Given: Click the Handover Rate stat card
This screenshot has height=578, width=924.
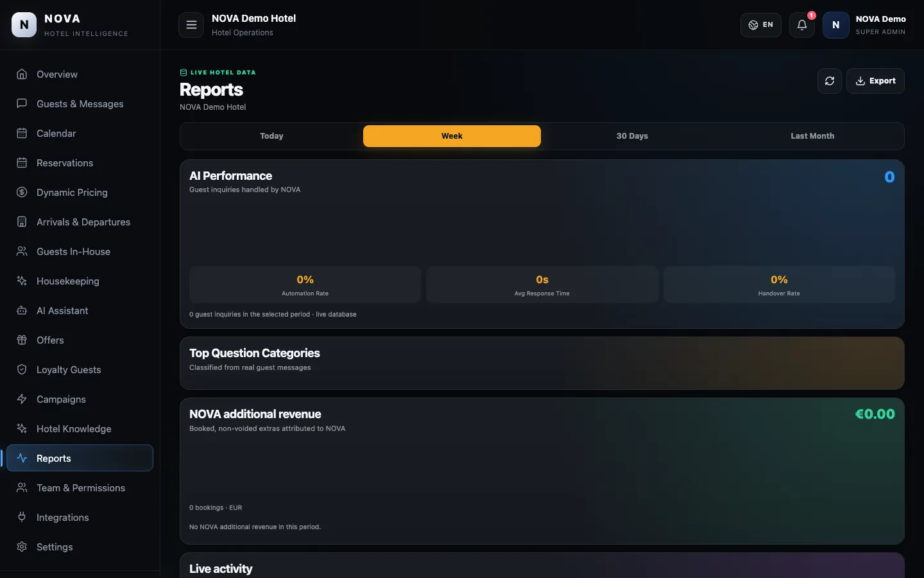Looking at the screenshot, I should click(x=779, y=285).
